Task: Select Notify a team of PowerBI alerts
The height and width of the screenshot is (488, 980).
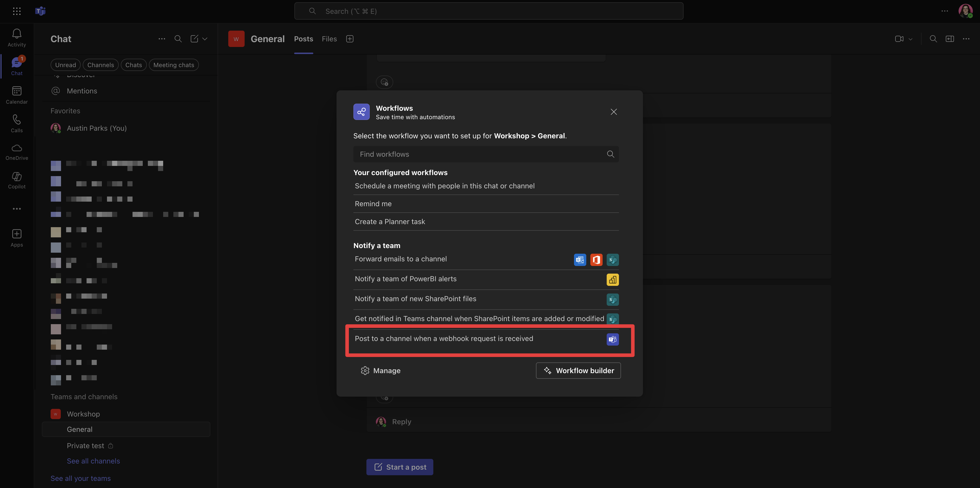Action: tap(486, 279)
